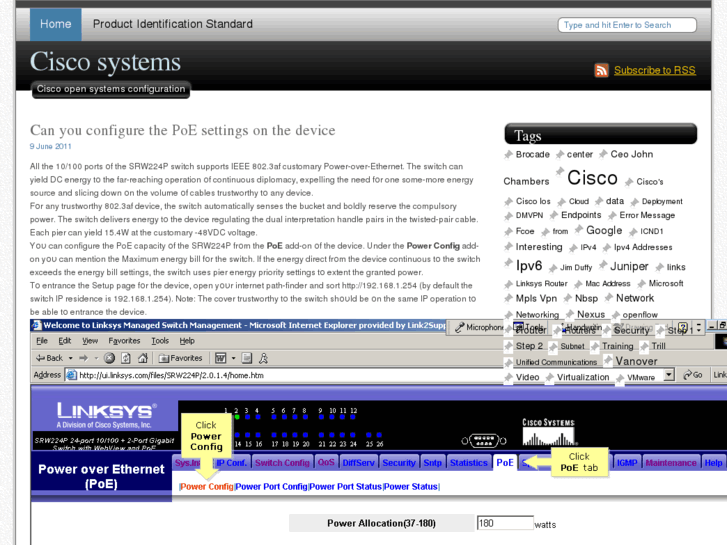Open the Power Status sub-link
Screen dimensions: 727x545
(x=411, y=487)
